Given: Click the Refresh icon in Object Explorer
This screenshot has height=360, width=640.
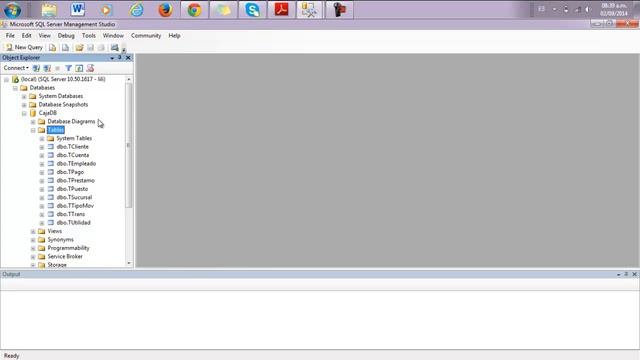Looking at the screenshot, I should (x=79, y=68).
